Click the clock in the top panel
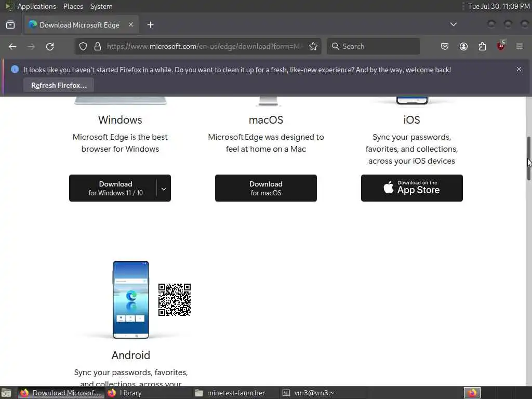The height and width of the screenshot is (399, 532). tap(498, 6)
